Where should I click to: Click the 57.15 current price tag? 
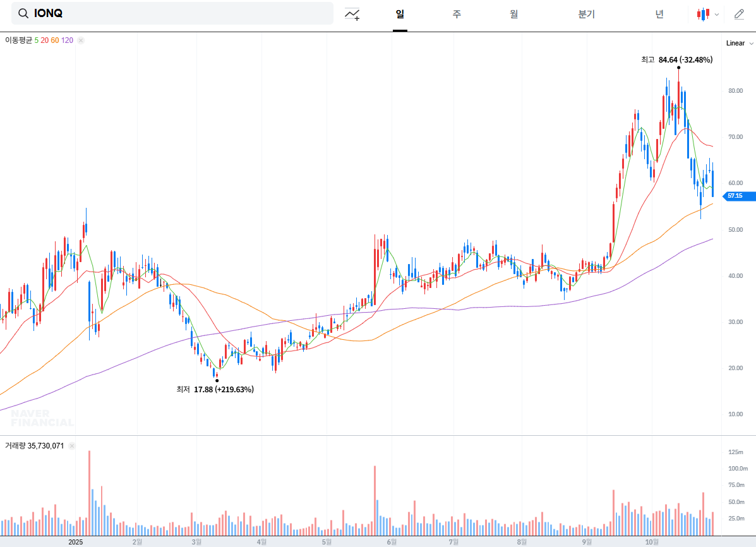coord(739,196)
